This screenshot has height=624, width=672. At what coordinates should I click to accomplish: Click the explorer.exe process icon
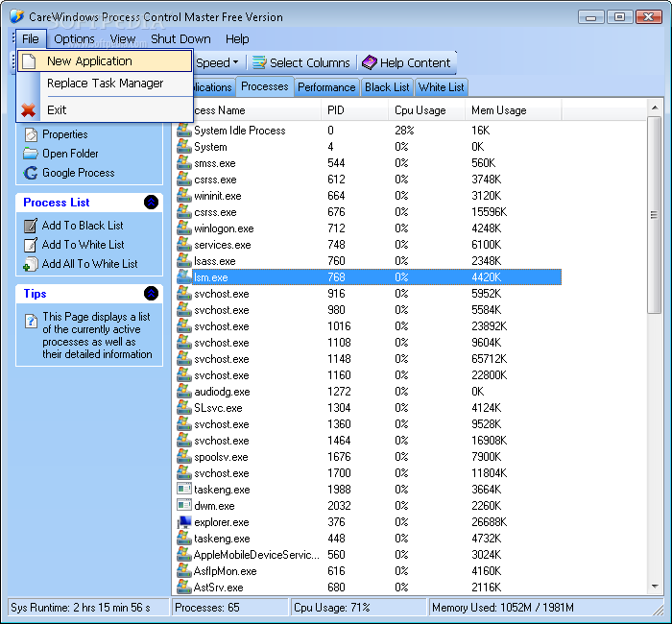click(184, 522)
